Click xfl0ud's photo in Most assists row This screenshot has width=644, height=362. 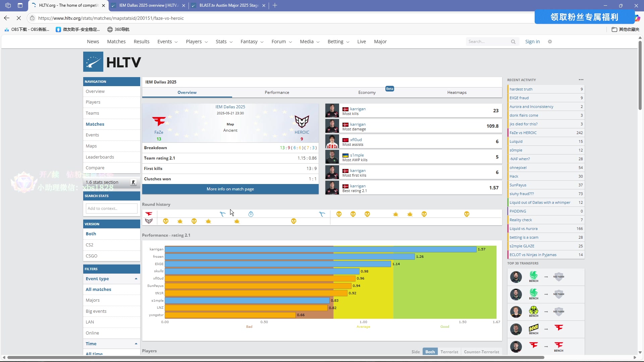332,141
